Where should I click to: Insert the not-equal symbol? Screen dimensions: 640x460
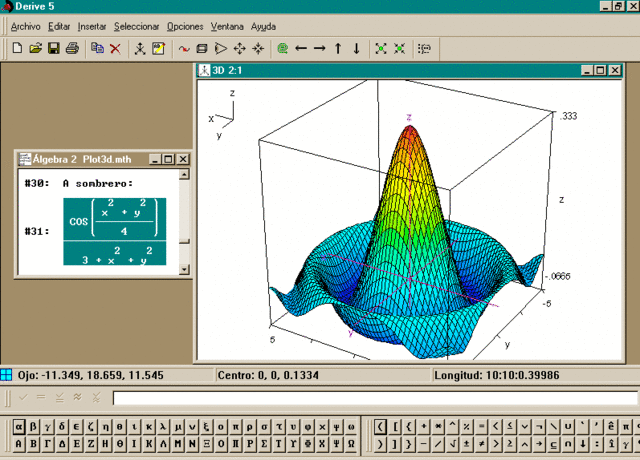click(x=482, y=444)
